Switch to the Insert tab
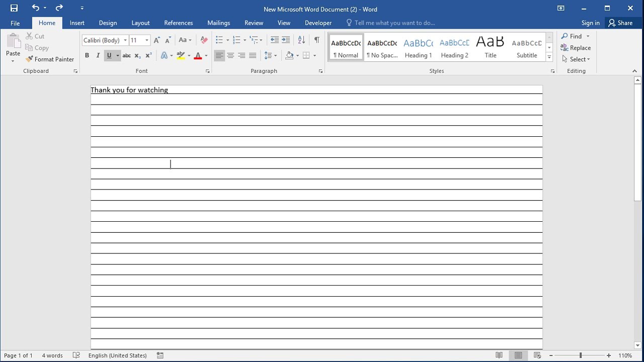Image resolution: width=644 pixels, height=362 pixels. 77,23
